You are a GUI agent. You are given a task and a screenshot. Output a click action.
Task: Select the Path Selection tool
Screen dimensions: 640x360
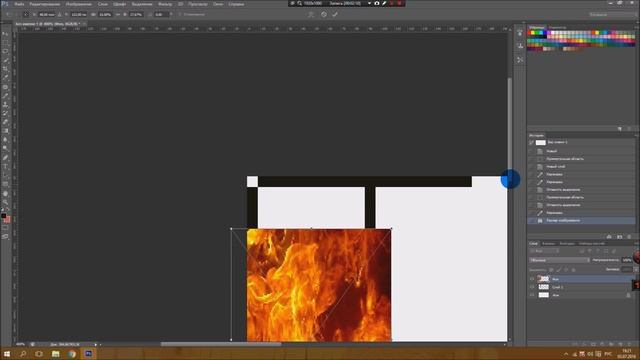[x=5, y=176]
